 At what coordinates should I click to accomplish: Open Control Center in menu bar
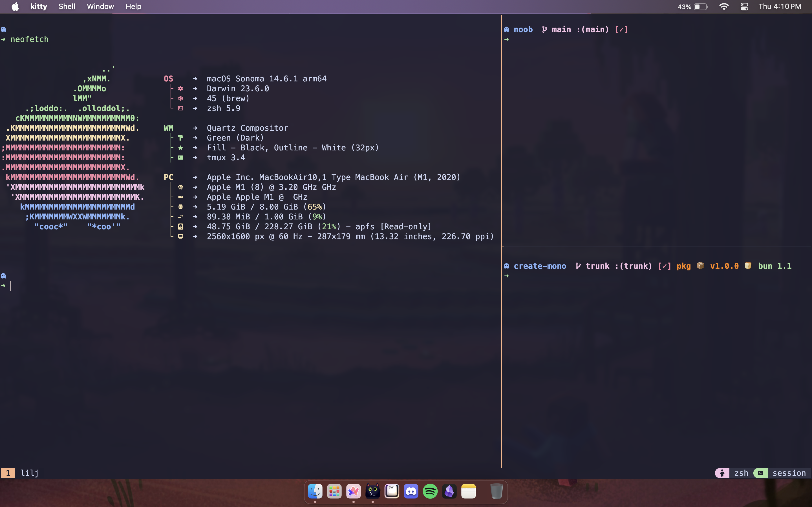pyautogui.click(x=744, y=7)
